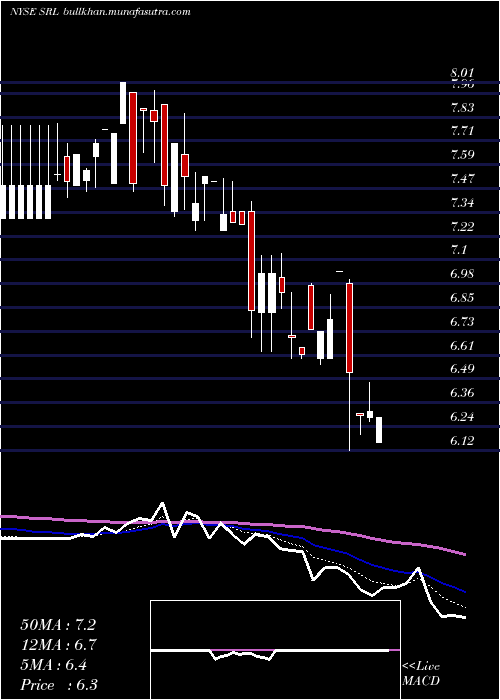Click the 7.22 price axis label
Image resolution: width=500 pixels, height=700 pixels.
(462, 226)
